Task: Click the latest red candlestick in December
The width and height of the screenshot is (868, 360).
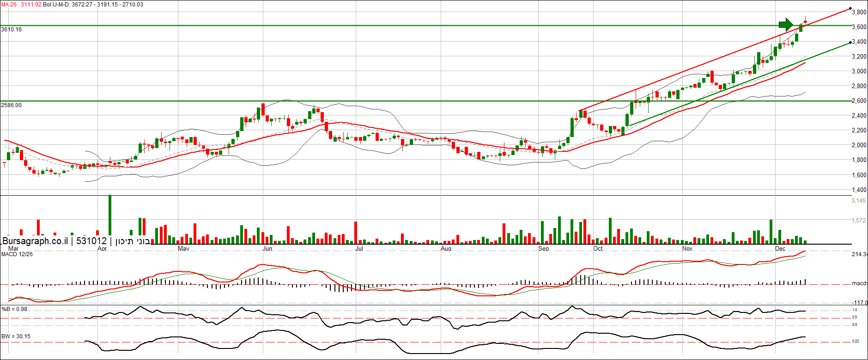Action: click(806, 22)
